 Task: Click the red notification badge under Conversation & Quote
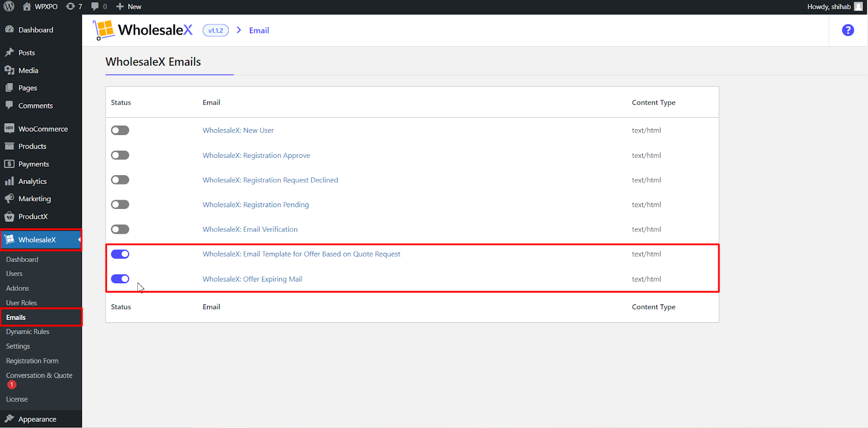click(11, 385)
